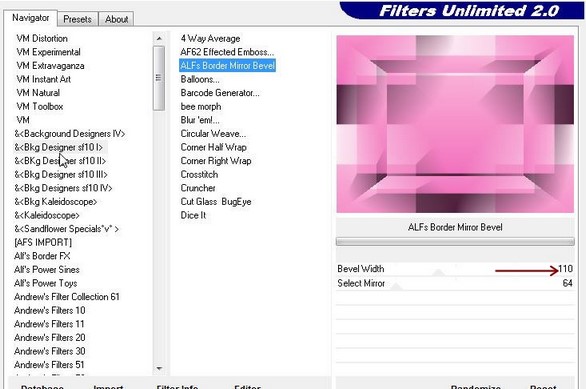The width and height of the screenshot is (586, 389).
Task: Select ALFs Border Mirror Bevel filter
Action: (228, 65)
